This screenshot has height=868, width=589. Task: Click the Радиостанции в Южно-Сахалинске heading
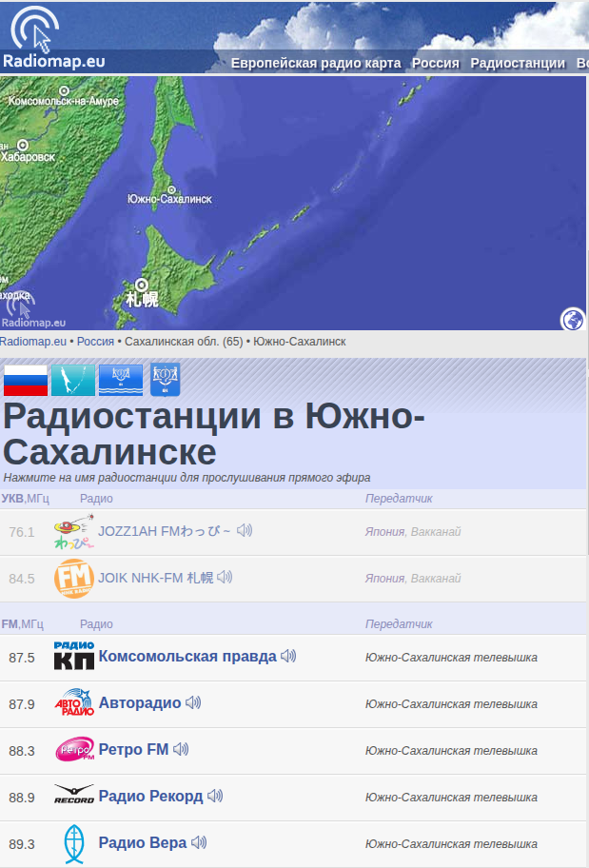pyautogui.click(x=214, y=433)
